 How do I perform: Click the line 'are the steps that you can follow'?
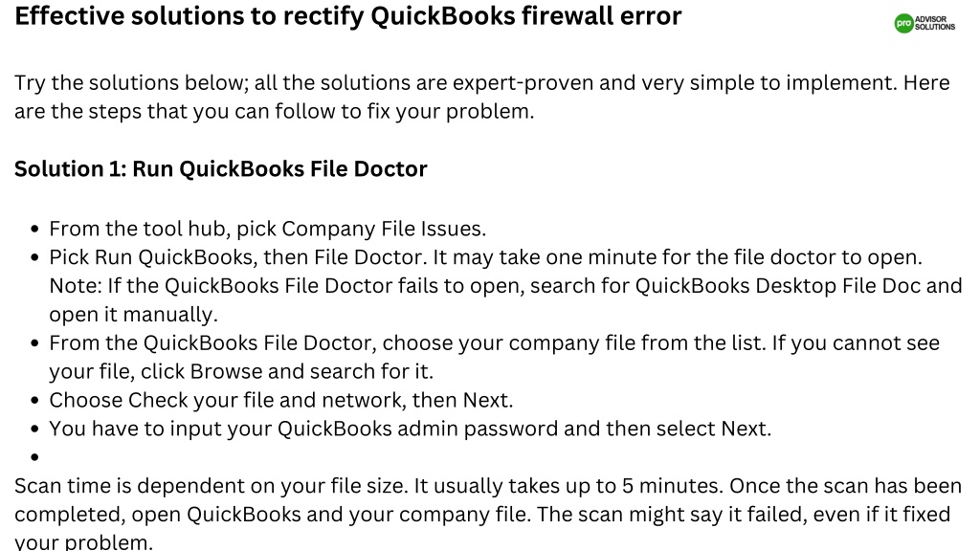275,111
